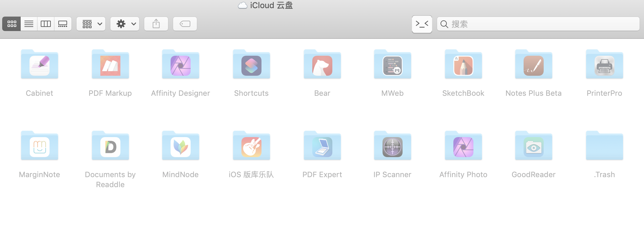Open the gear action menu
The height and width of the screenshot is (251, 644).
coord(125,24)
